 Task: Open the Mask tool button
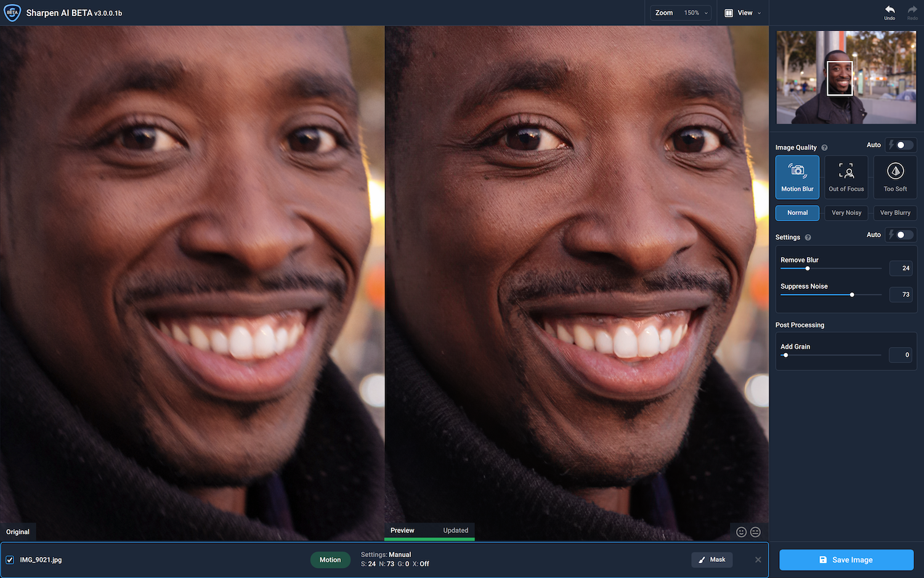click(x=711, y=560)
